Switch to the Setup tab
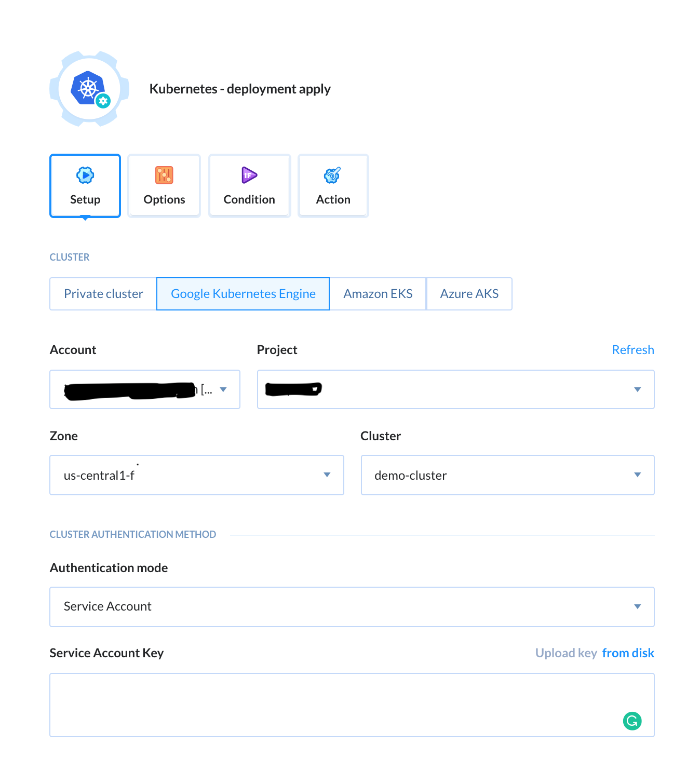This screenshot has width=700, height=758. [85, 186]
